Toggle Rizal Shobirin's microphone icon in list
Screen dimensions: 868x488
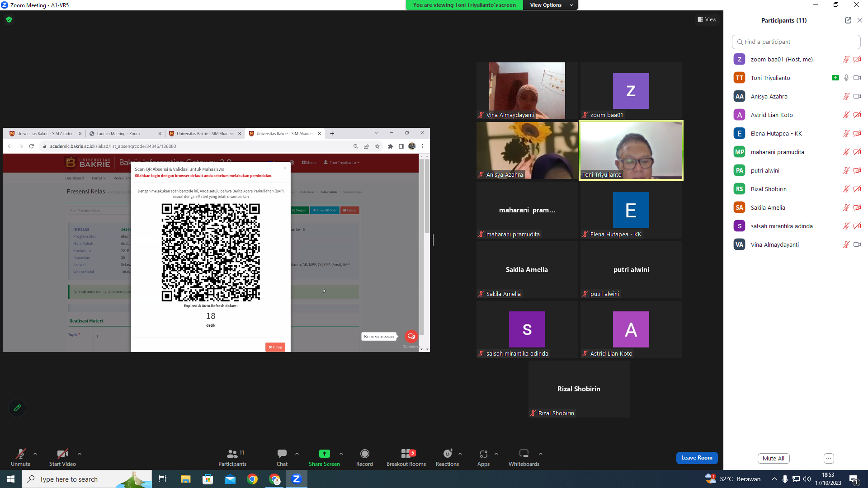pyautogui.click(x=846, y=189)
